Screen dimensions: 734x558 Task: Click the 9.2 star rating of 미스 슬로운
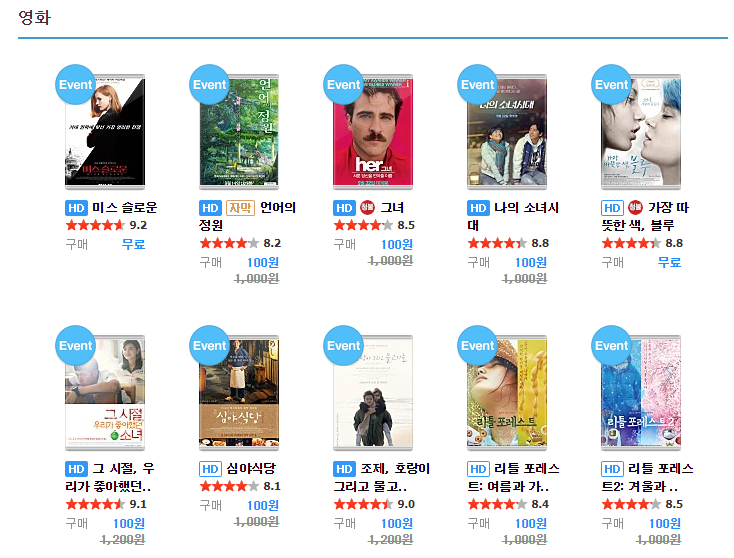point(106,225)
